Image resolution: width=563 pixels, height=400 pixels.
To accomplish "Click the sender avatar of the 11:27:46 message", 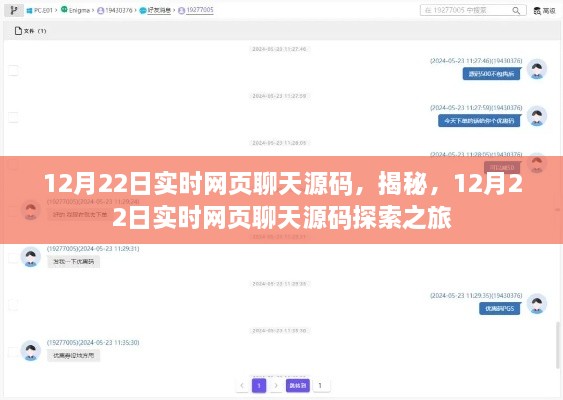I will point(537,69).
